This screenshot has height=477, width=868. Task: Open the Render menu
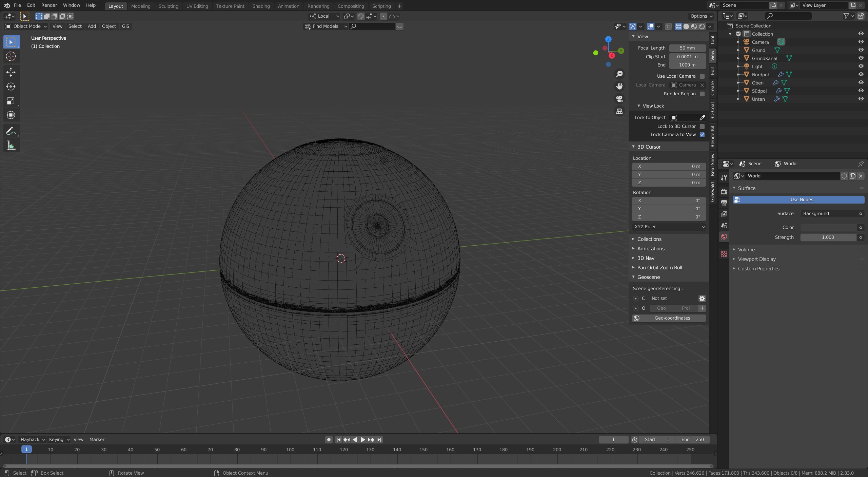[x=49, y=5]
